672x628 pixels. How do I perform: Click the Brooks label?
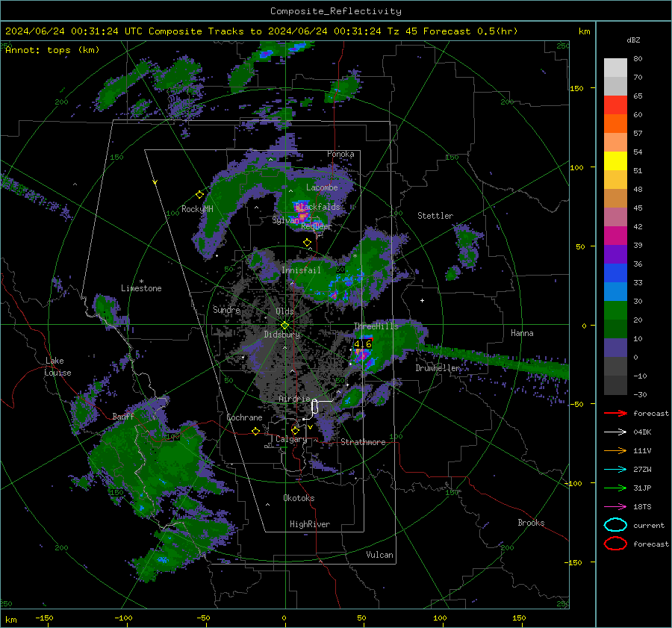tap(531, 523)
